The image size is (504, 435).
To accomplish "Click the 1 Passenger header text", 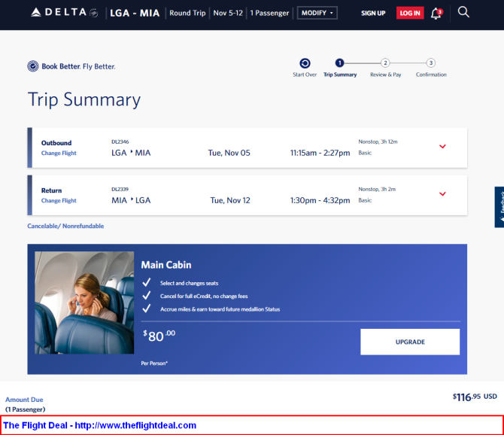I will pos(269,14).
